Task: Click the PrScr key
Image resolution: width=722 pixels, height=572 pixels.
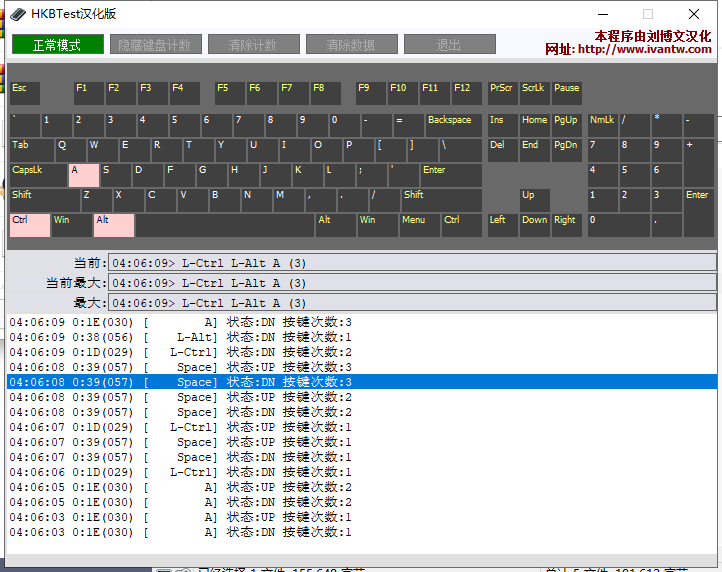Action: pyautogui.click(x=503, y=93)
